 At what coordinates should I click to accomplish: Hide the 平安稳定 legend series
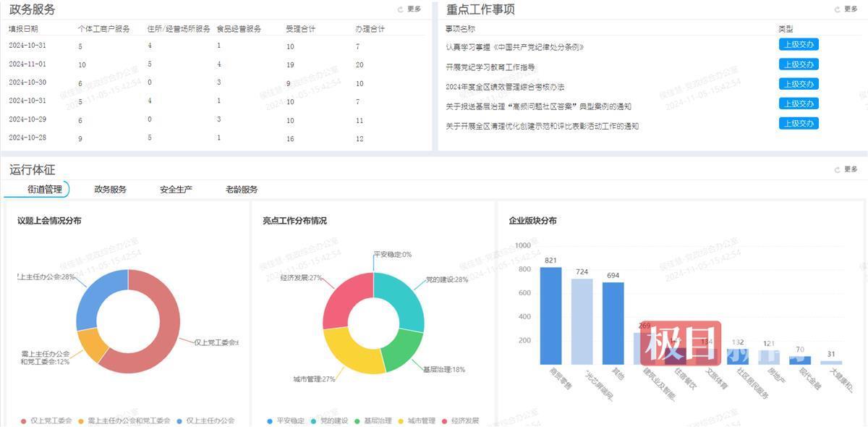287,418
